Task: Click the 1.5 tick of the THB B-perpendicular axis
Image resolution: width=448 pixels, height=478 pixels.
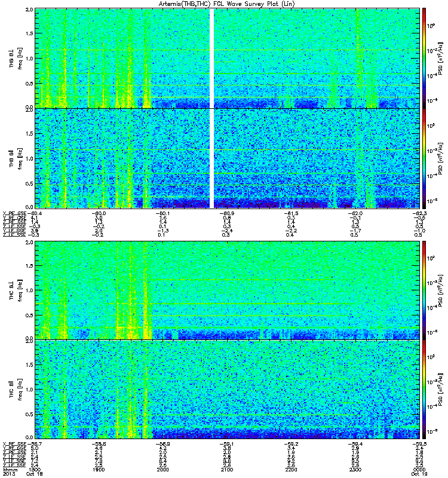Action: (29, 33)
